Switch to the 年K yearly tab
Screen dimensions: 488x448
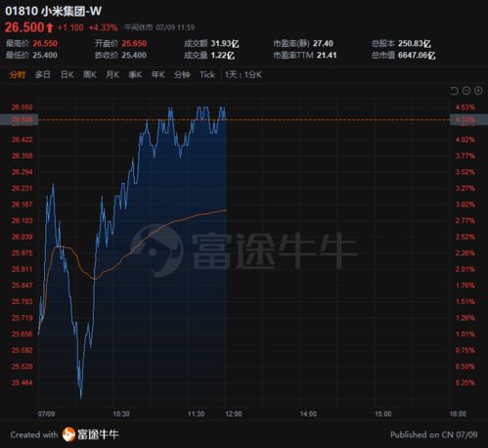click(158, 74)
